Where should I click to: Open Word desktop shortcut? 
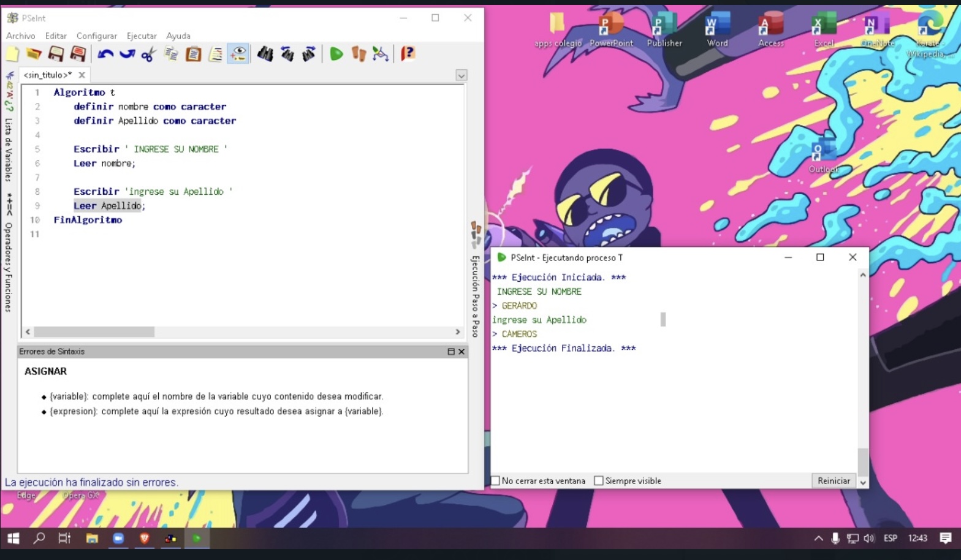click(718, 31)
